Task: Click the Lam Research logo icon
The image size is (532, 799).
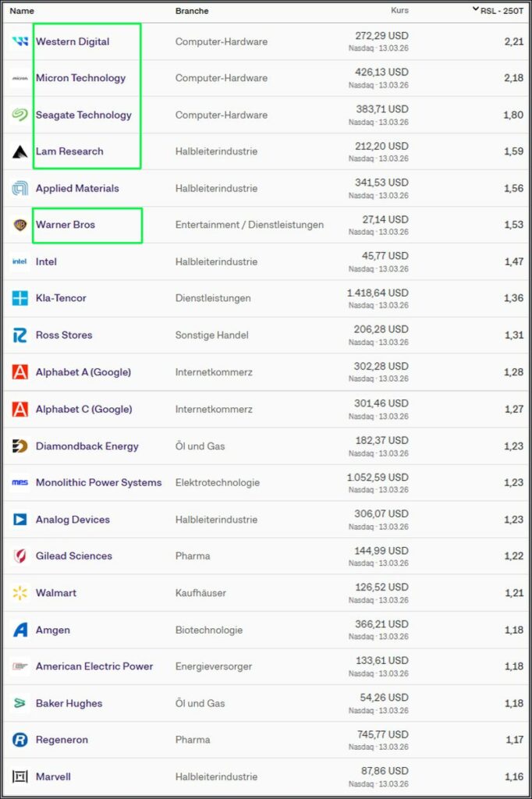Action: click(x=20, y=151)
